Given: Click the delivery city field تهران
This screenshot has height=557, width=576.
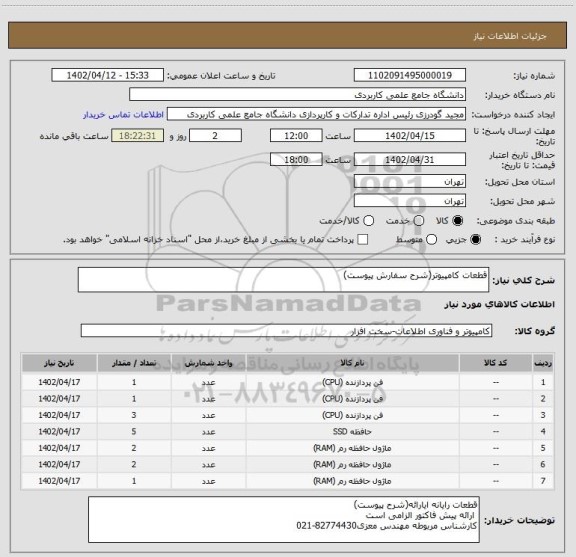Looking at the screenshot, I should coord(410,201).
